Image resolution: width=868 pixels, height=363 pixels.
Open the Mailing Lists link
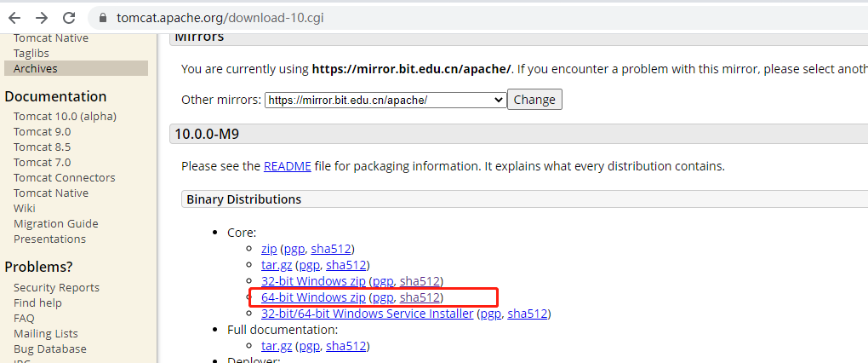pyautogui.click(x=45, y=334)
